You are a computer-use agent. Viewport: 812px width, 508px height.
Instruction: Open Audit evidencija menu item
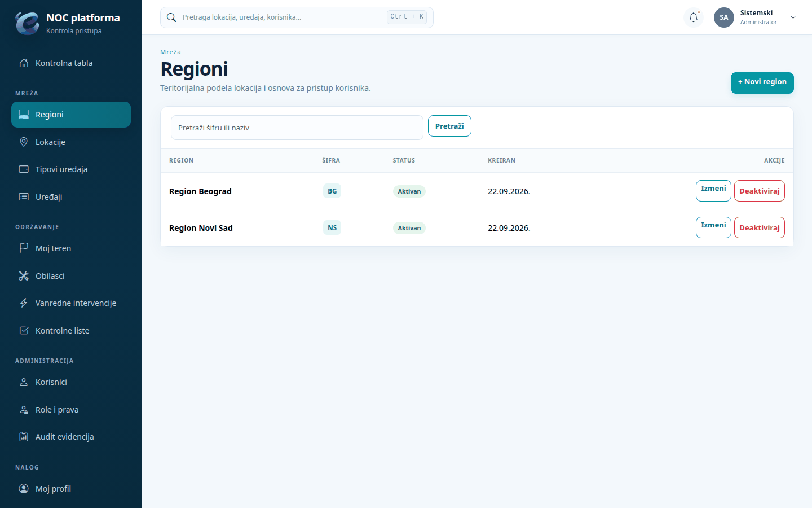tap(71, 437)
